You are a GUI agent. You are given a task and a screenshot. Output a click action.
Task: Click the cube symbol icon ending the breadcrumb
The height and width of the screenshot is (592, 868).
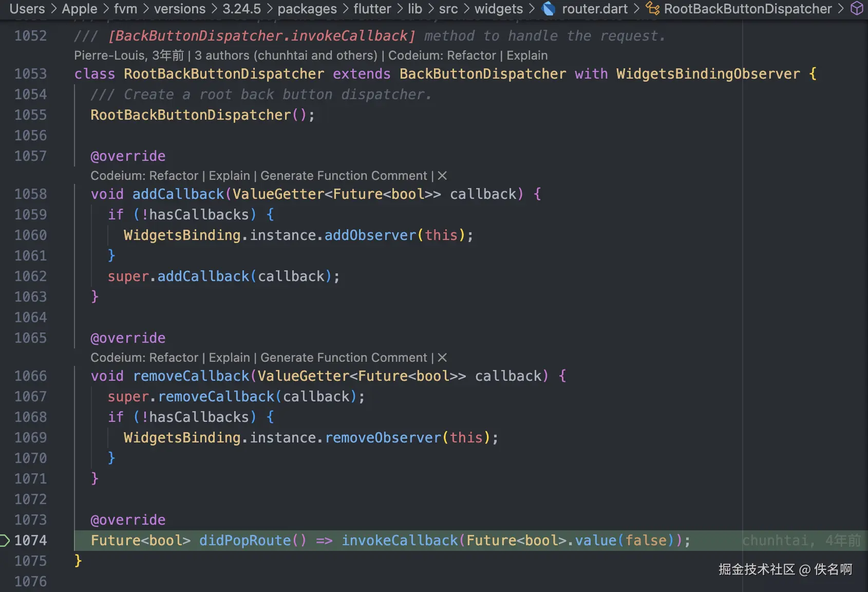pyautogui.click(x=857, y=9)
